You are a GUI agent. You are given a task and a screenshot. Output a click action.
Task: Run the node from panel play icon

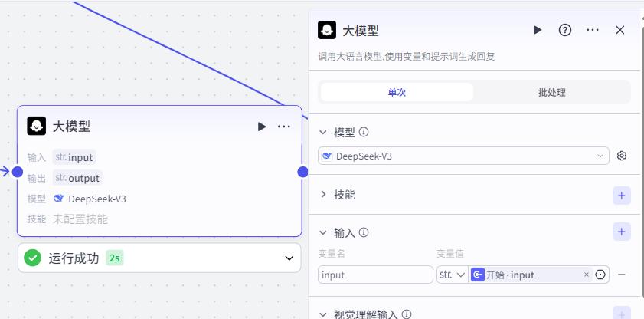[538, 30]
